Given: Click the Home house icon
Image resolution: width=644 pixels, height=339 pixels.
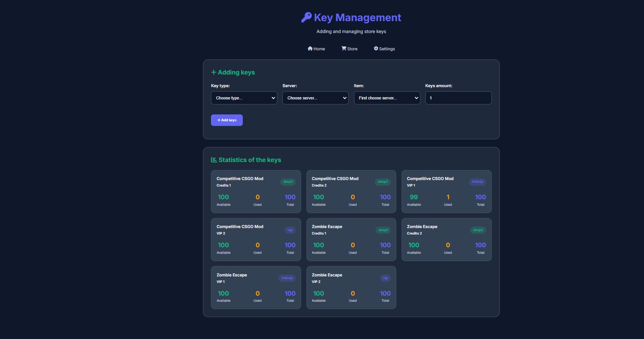Looking at the screenshot, I should pos(310,48).
